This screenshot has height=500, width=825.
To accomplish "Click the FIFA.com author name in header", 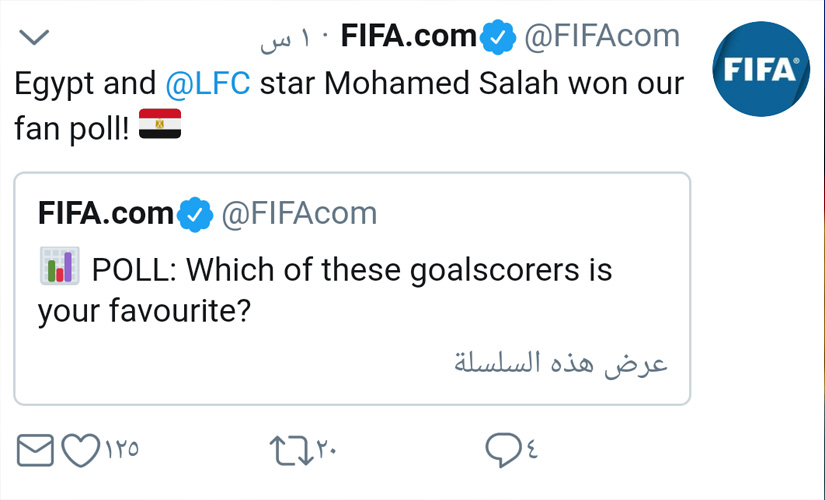I will pos(409,37).
